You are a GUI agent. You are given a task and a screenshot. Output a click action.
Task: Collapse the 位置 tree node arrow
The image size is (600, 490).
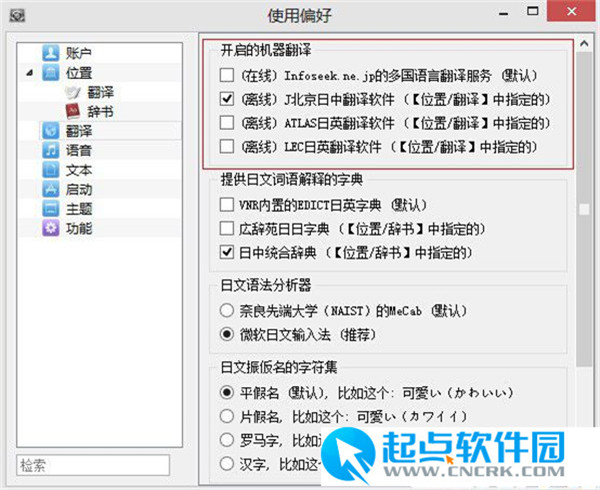30,73
